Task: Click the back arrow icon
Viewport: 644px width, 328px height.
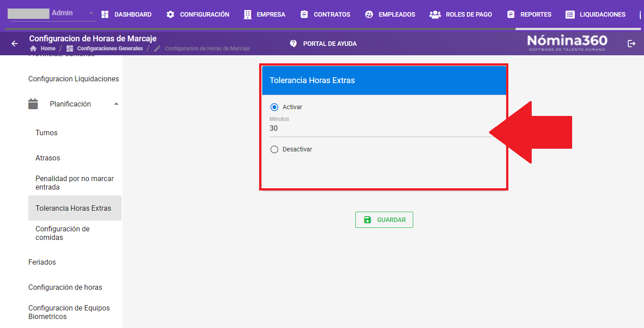Action: point(15,44)
